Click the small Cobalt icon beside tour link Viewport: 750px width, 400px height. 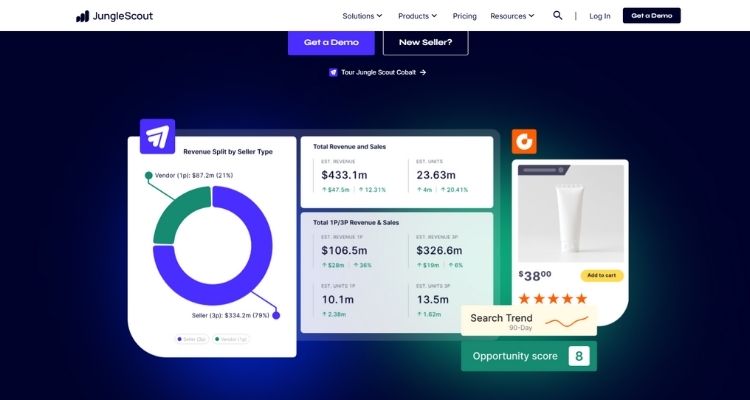click(333, 72)
